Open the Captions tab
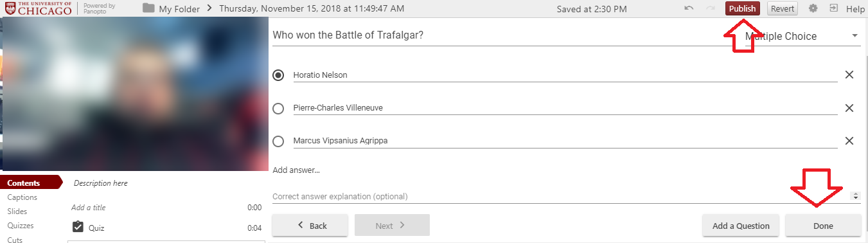The width and height of the screenshot is (868, 243). (x=22, y=197)
